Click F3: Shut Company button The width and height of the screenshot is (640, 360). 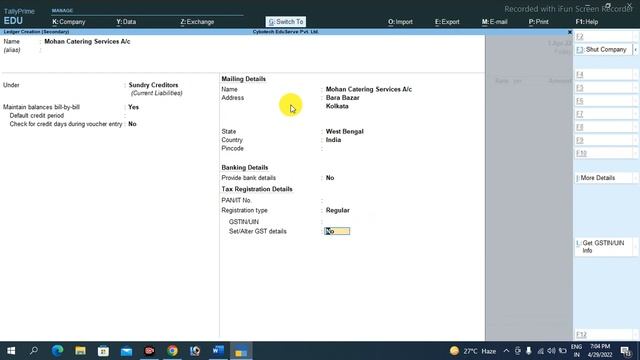tap(603, 49)
